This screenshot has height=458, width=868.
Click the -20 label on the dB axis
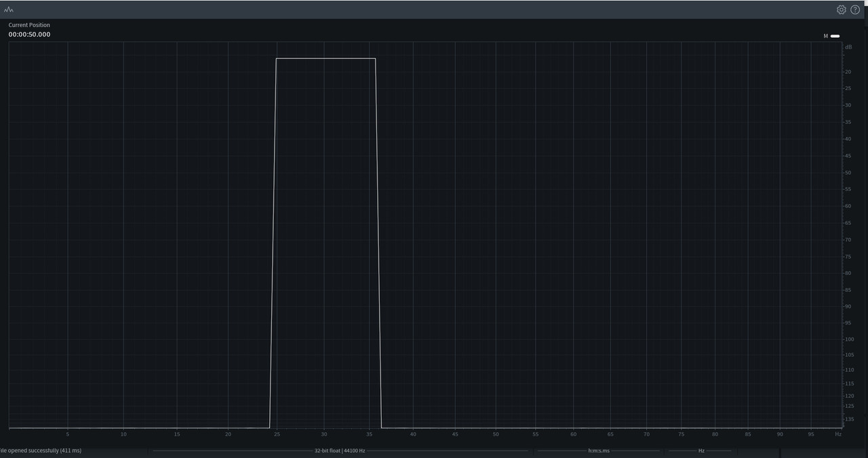click(848, 72)
